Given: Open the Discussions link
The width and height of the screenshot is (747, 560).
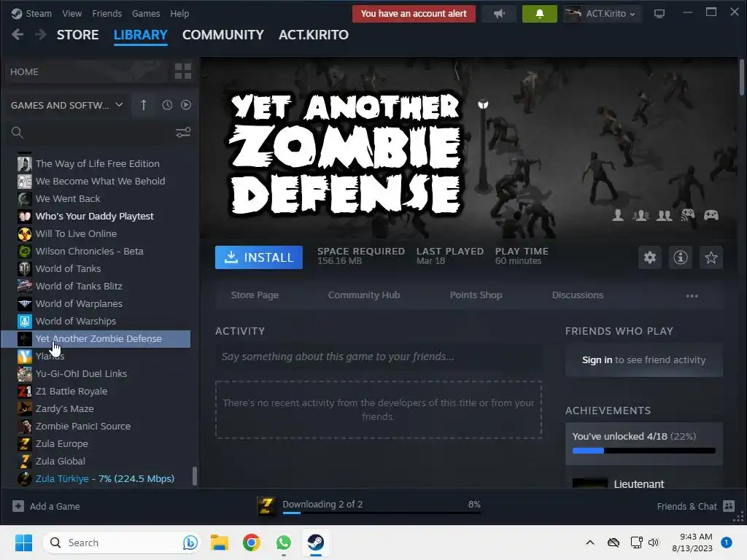Looking at the screenshot, I should pyautogui.click(x=578, y=295).
